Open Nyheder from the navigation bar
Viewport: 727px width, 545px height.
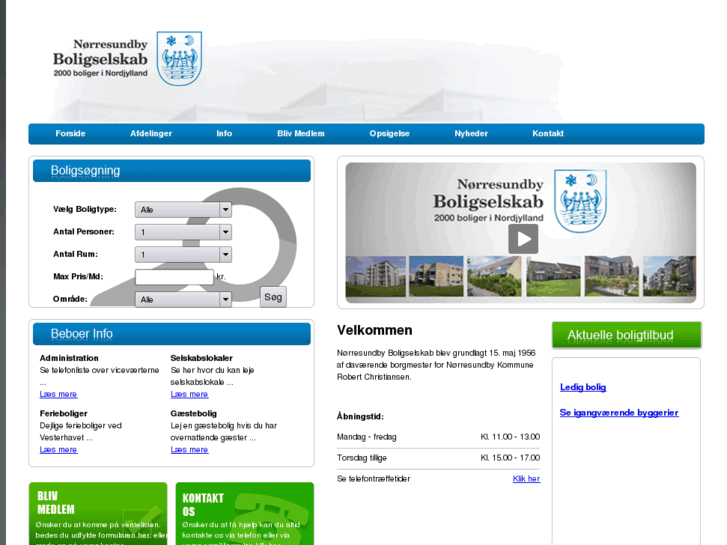[x=471, y=134]
